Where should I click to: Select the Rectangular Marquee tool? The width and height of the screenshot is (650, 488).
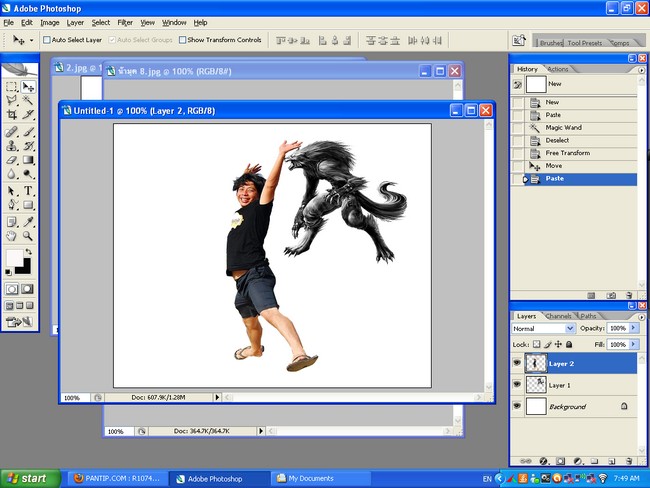tap(12, 87)
